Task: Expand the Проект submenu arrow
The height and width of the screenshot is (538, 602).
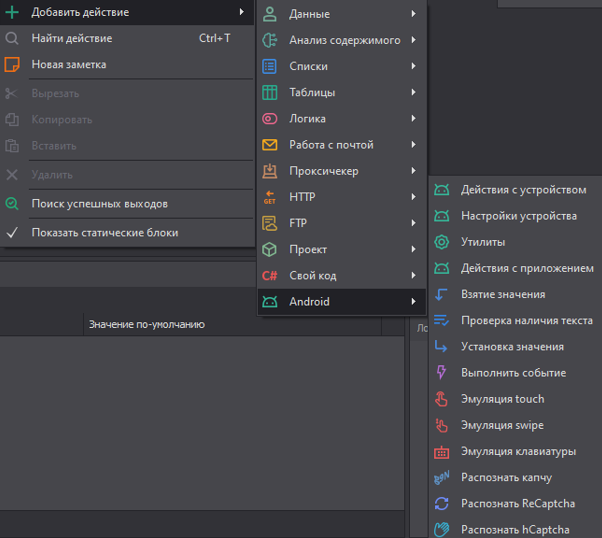Action: pos(413,249)
